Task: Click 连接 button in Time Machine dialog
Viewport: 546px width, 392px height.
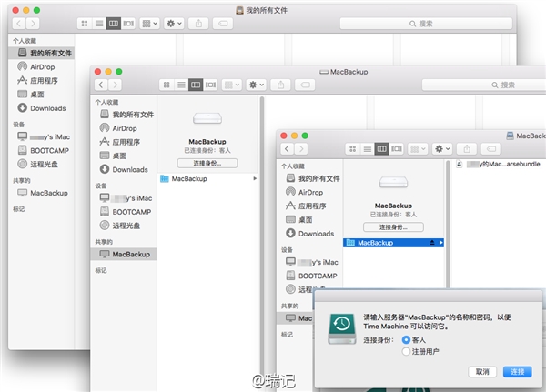Action: click(x=517, y=372)
